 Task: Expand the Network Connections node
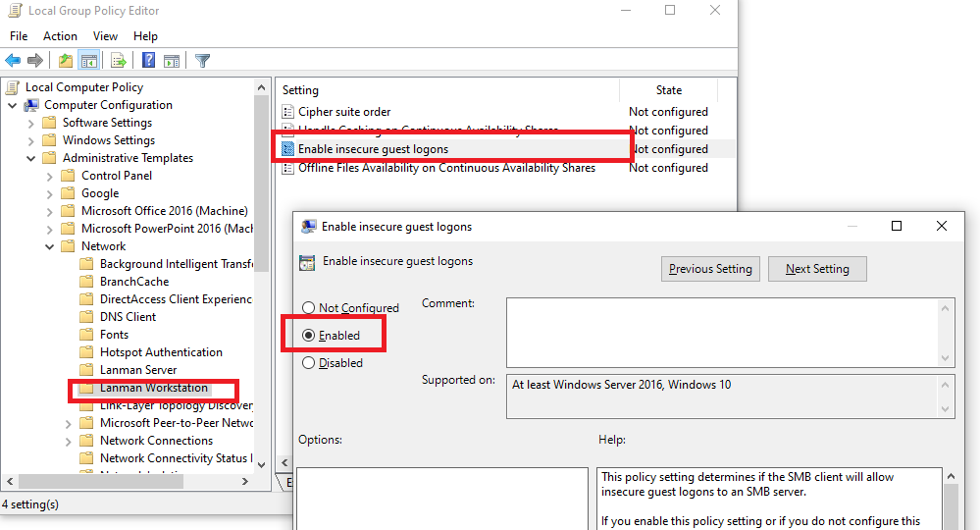click(x=69, y=442)
